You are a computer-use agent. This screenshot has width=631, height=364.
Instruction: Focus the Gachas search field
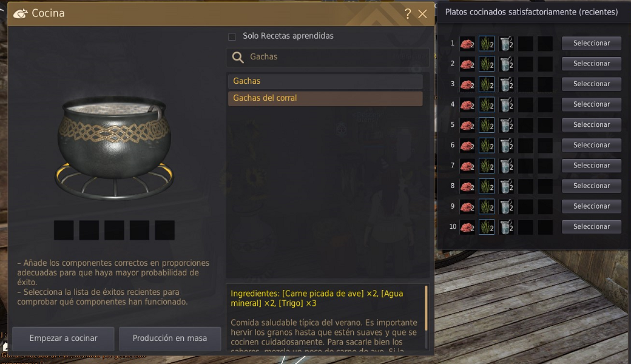click(x=328, y=57)
